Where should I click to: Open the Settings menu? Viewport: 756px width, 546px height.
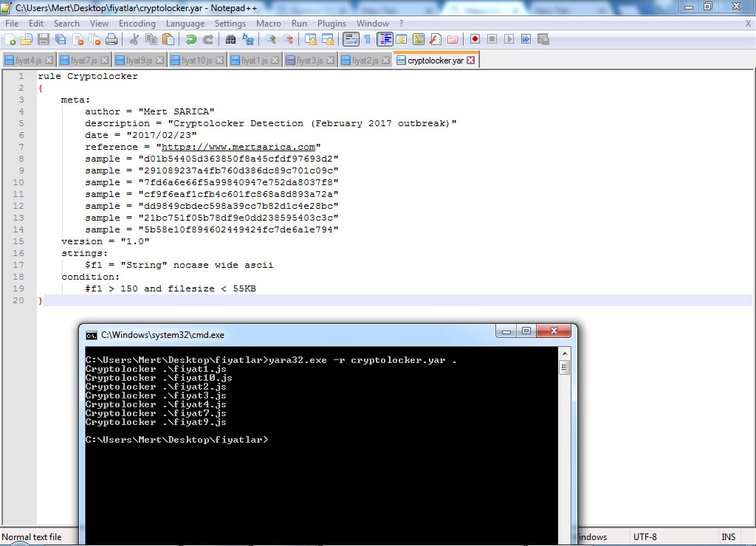pyautogui.click(x=230, y=24)
